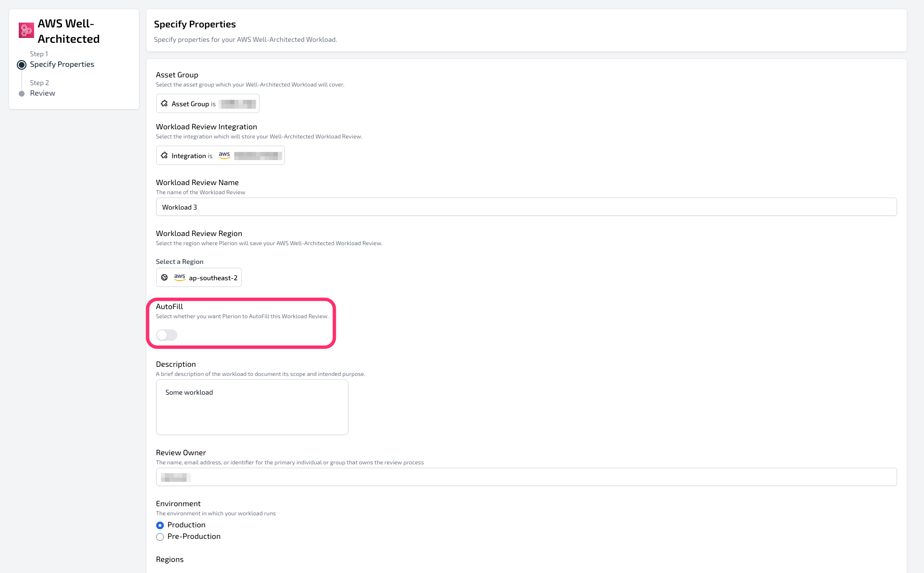924x573 pixels.
Task: Click the AWS logo inside the Integration chip
Action: 224,155
